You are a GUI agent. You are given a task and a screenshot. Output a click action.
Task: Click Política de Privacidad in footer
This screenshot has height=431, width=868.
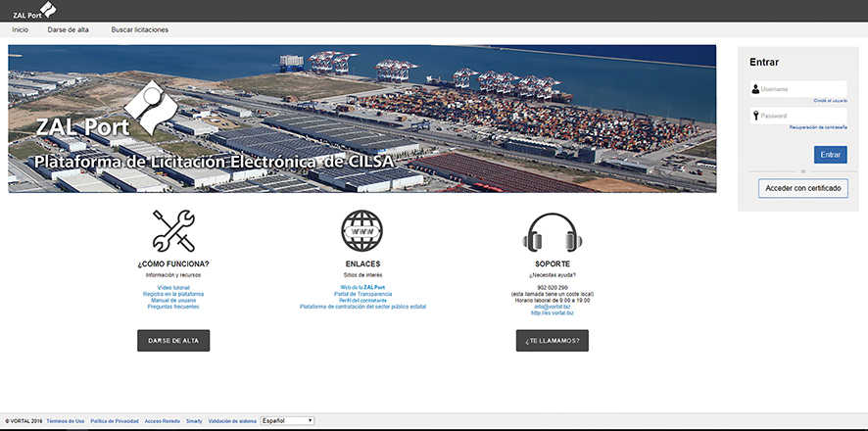[115, 421]
